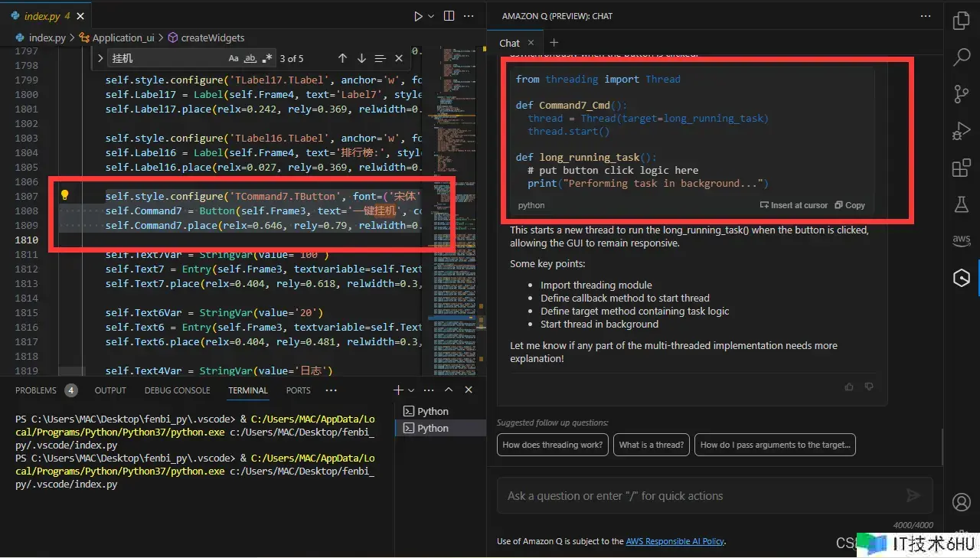Click line number 1810 in gutter
Viewport: 980px width, 558px height.
[26, 240]
